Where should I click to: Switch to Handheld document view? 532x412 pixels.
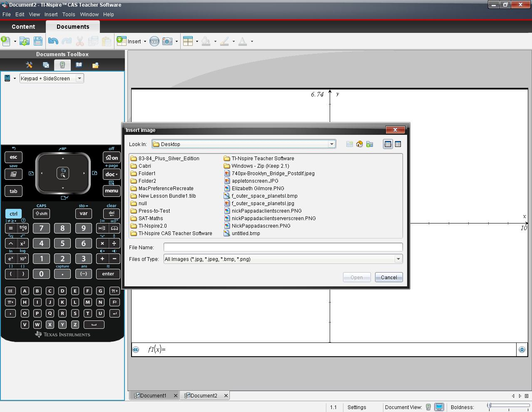(x=428, y=407)
